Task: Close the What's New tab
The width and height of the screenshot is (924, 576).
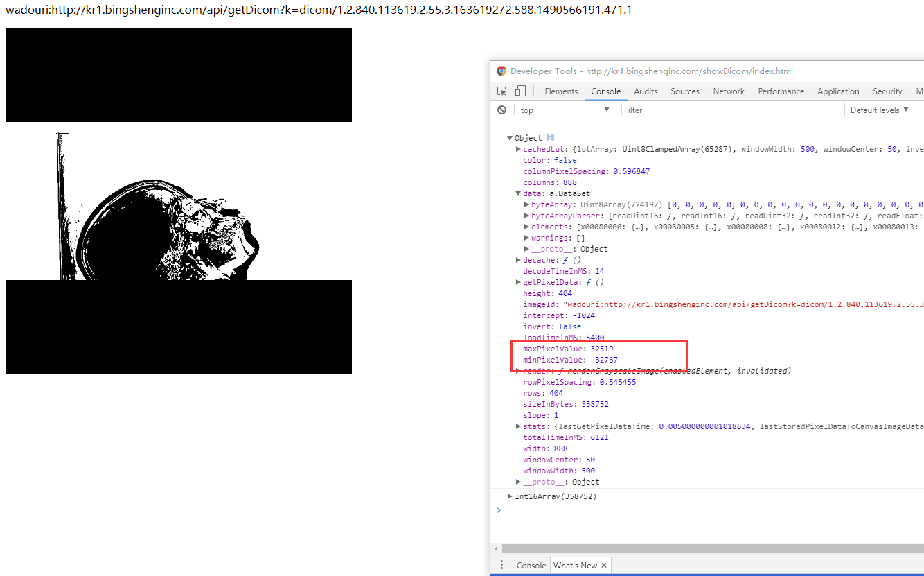Action: pyautogui.click(x=603, y=565)
